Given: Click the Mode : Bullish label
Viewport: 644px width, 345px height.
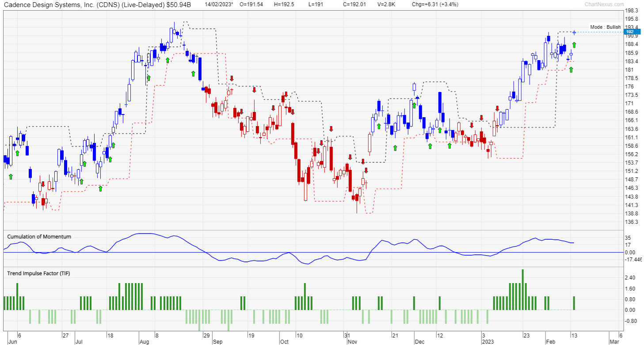Looking at the screenshot, I should point(605,27).
